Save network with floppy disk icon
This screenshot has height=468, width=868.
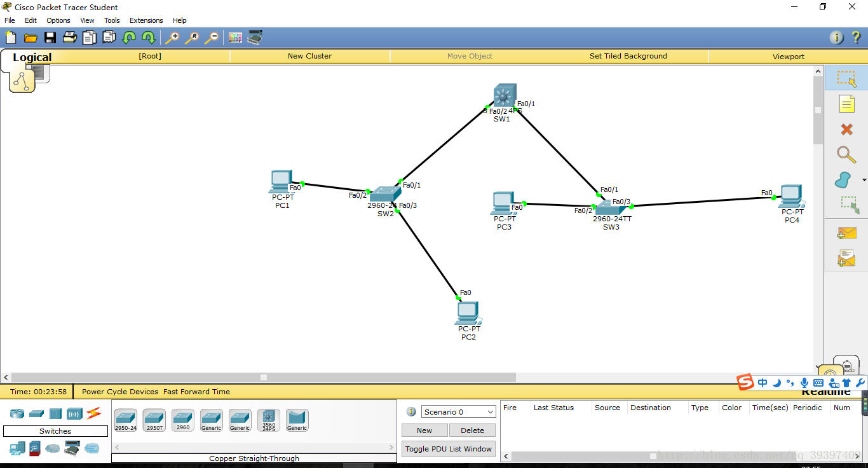coord(50,38)
